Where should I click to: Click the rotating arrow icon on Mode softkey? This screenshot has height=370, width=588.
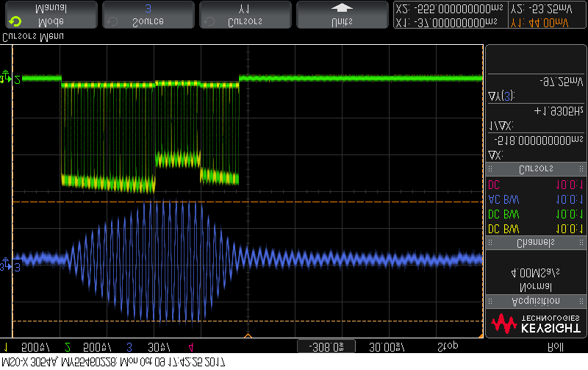pyautogui.click(x=13, y=21)
